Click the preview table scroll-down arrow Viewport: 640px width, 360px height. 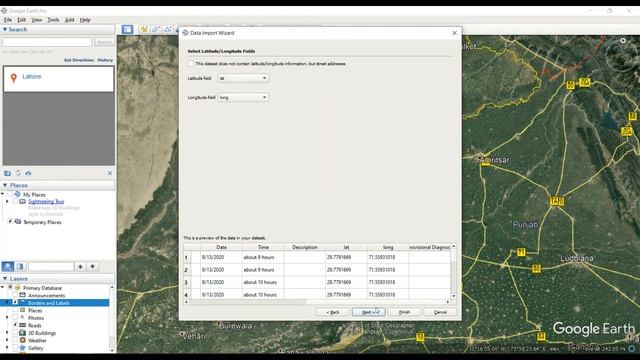(x=453, y=296)
